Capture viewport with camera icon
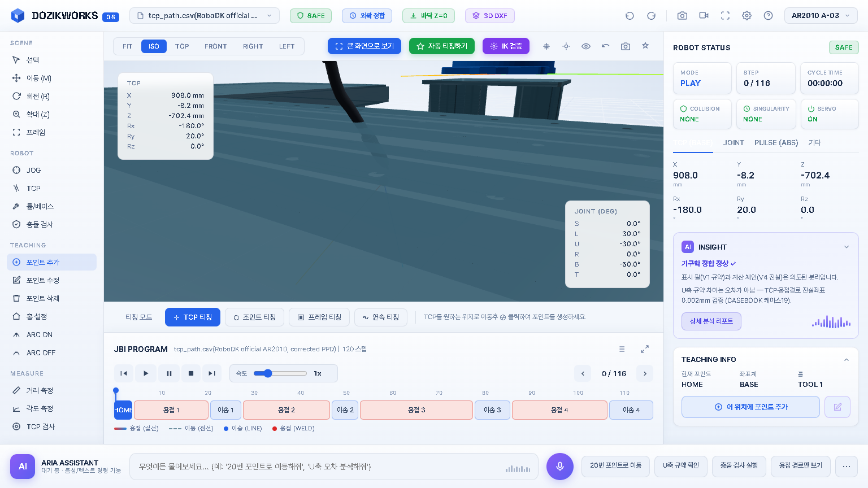This screenshot has height=488, width=868. (x=626, y=46)
